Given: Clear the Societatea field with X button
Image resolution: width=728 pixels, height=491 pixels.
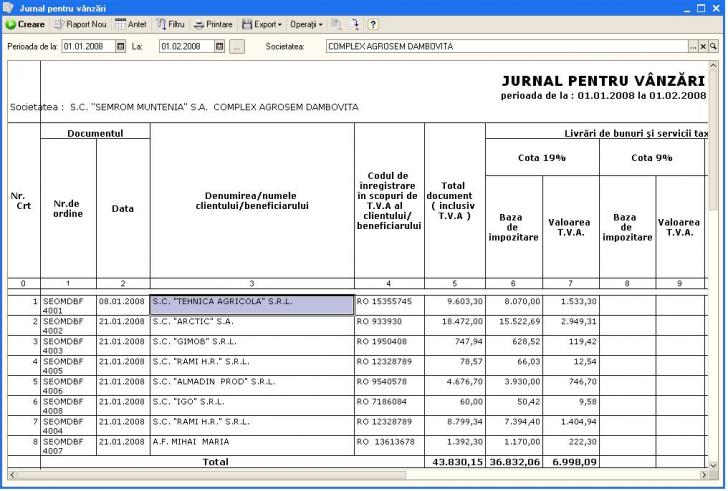Looking at the screenshot, I should (703, 46).
